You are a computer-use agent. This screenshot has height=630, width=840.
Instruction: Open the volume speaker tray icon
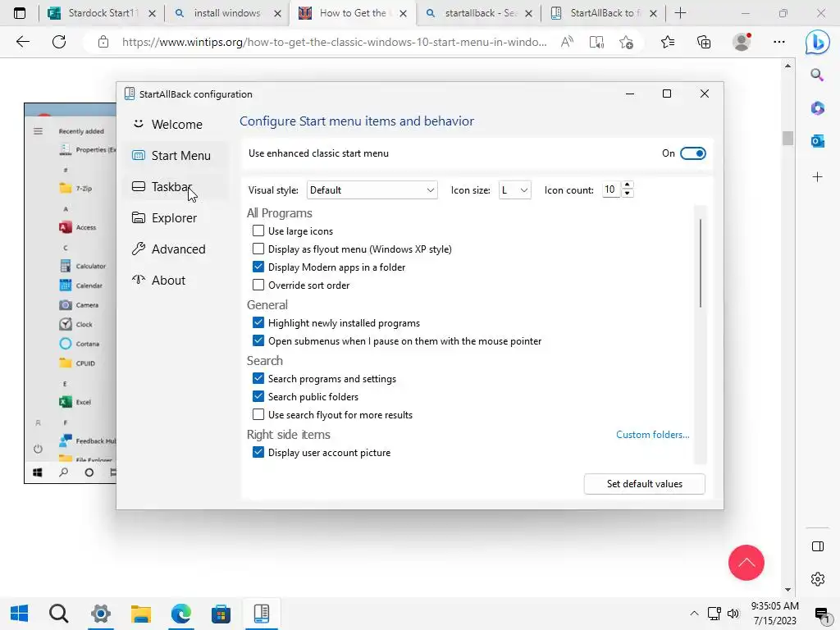[x=733, y=614]
